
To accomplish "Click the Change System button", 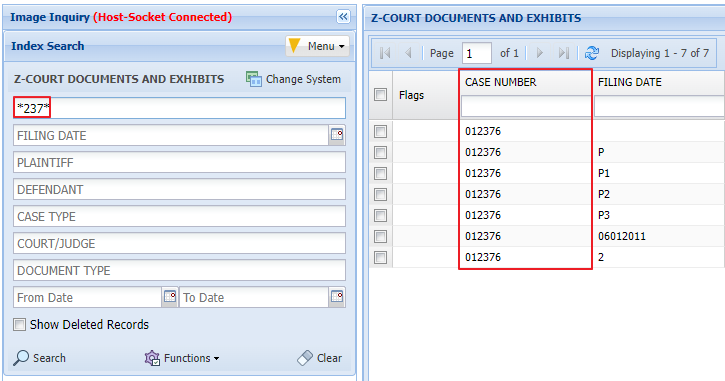I will [x=293, y=79].
